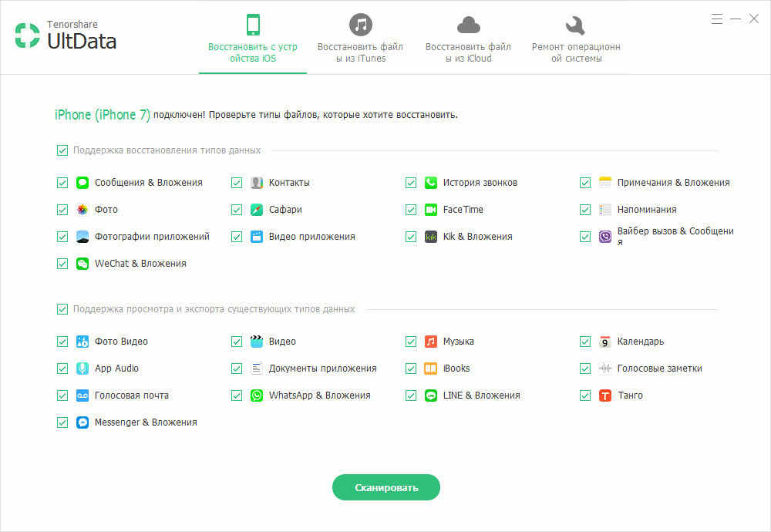Toggle the Видео приложения checkbox
771x532 pixels.
coord(237,237)
